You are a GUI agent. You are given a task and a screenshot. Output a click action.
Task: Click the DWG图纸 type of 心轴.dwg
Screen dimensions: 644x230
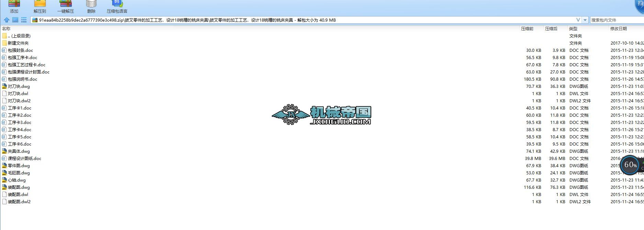point(579,180)
